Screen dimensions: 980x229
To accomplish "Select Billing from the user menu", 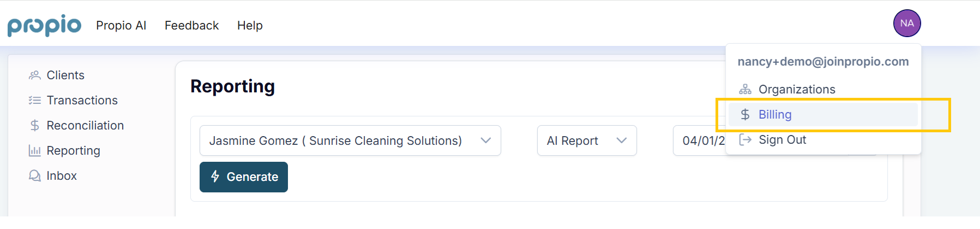I will pos(823,115).
